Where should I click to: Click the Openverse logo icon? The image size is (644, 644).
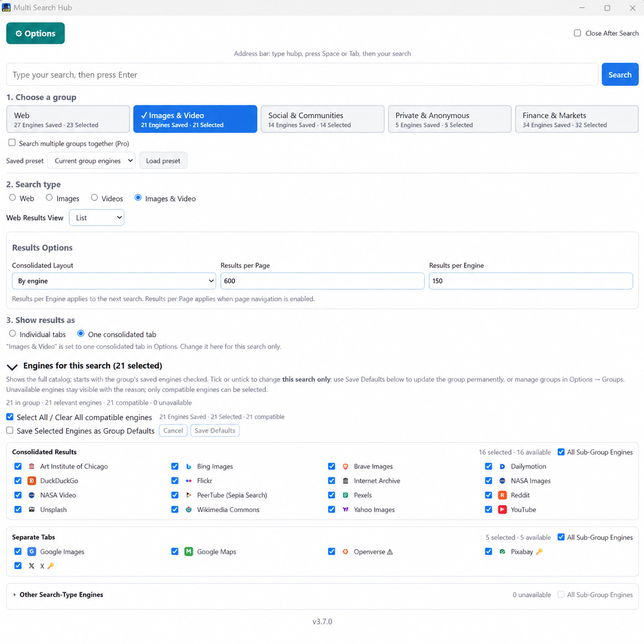click(x=346, y=552)
